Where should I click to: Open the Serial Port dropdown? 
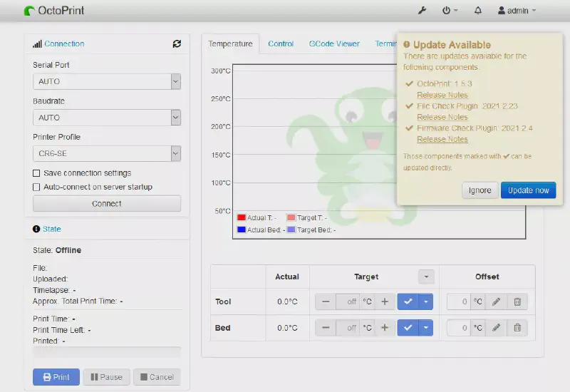click(107, 81)
